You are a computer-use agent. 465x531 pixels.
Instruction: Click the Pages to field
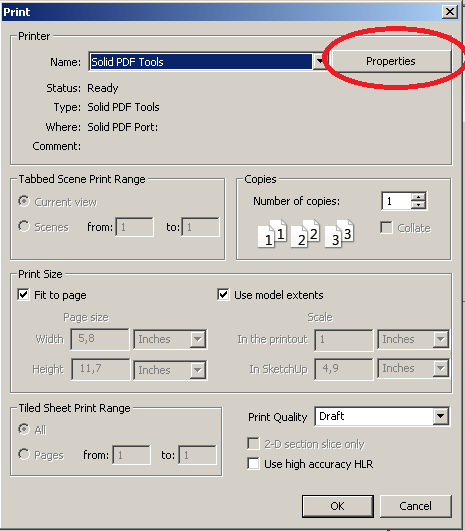tap(197, 455)
